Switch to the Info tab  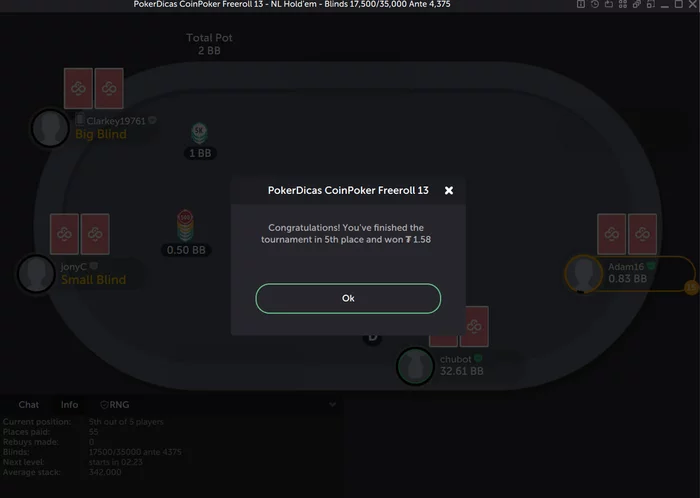click(x=69, y=405)
